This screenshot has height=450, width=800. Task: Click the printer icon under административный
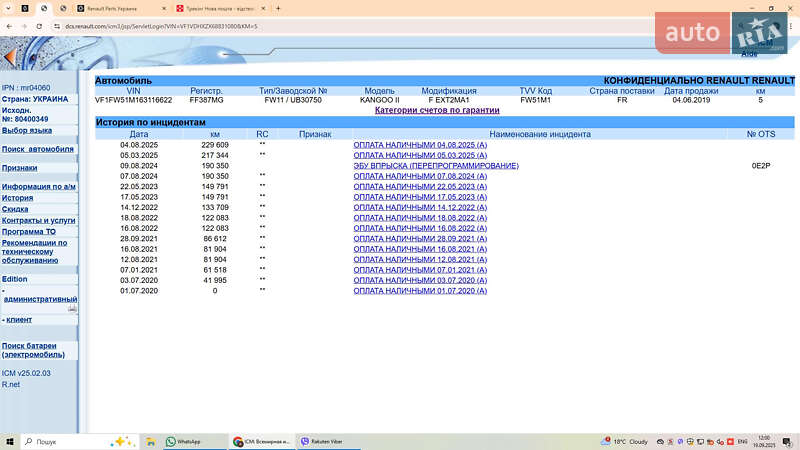point(72,309)
